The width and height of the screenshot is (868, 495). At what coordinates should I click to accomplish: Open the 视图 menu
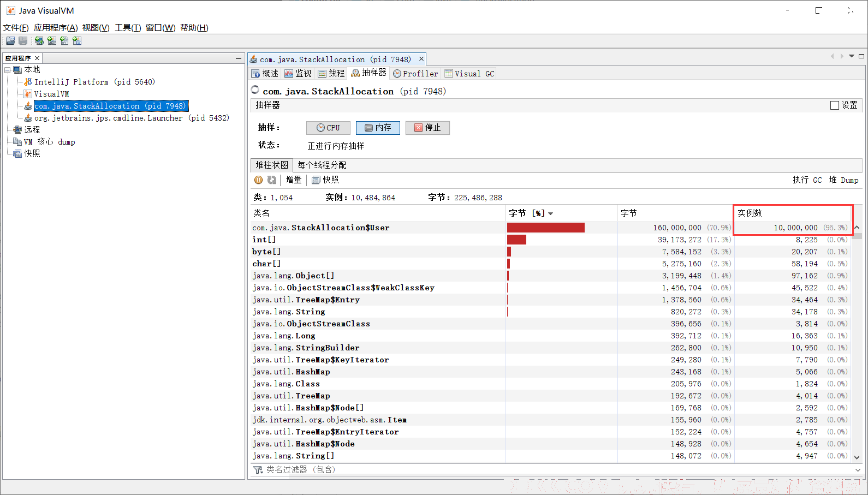point(96,28)
